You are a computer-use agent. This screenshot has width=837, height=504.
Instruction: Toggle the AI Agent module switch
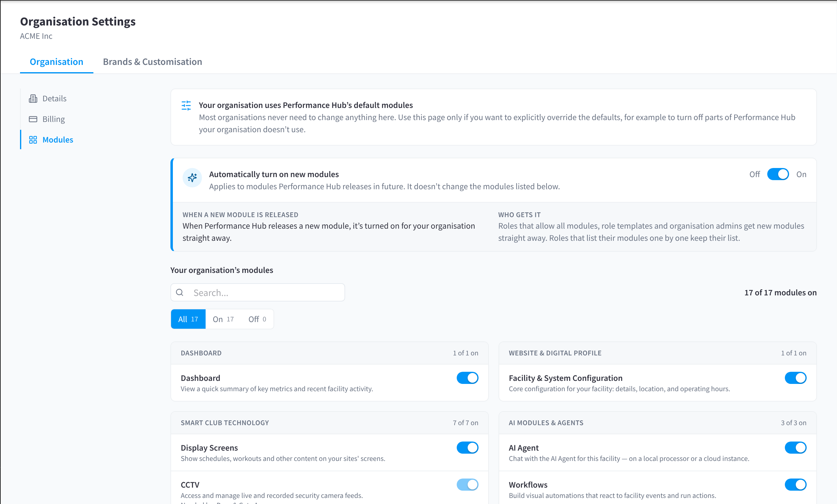tap(795, 447)
